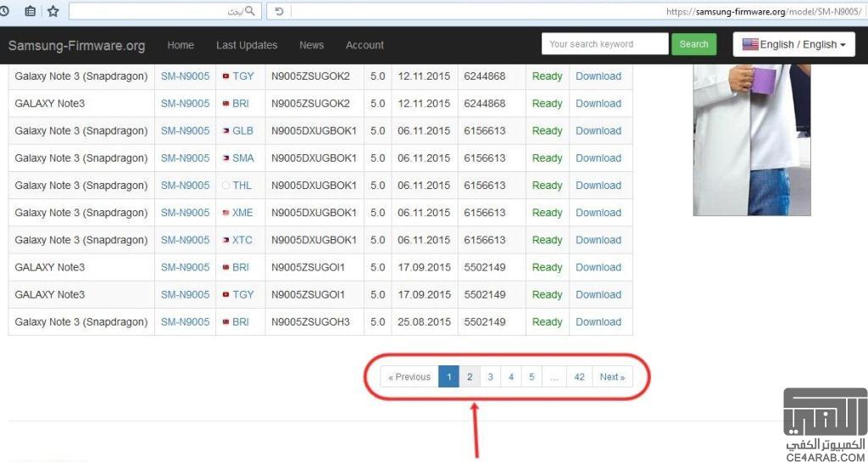The height and width of the screenshot is (462, 868).
Task: Open SM-N9005 model link in XME row
Action: click(x=186, y=213)
